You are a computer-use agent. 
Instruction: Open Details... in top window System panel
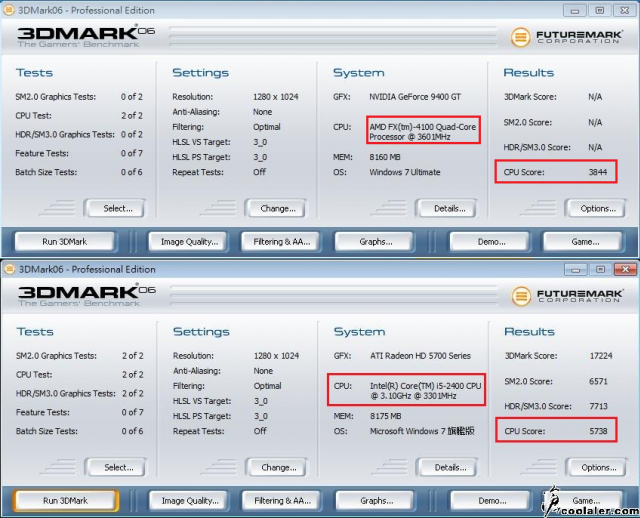click(x=446, y=208)
